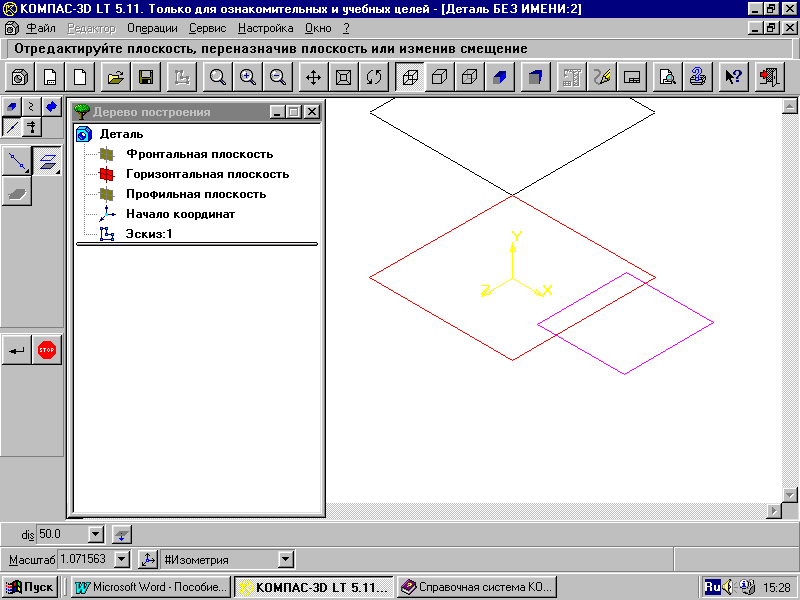The image size is (800, 600).
Task: Zoom out with the minus magnifier
Action: 278,77
